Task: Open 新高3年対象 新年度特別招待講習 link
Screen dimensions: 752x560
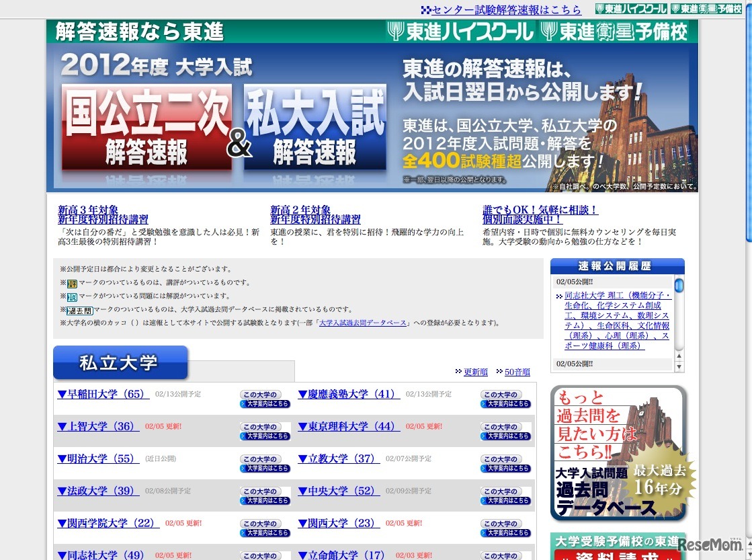Action: coord(103,214)
